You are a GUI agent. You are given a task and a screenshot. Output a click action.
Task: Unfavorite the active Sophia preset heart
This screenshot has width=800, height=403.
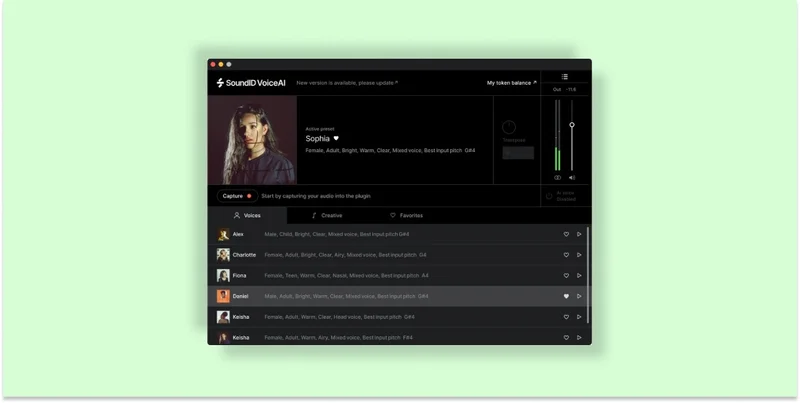[336, 138]
